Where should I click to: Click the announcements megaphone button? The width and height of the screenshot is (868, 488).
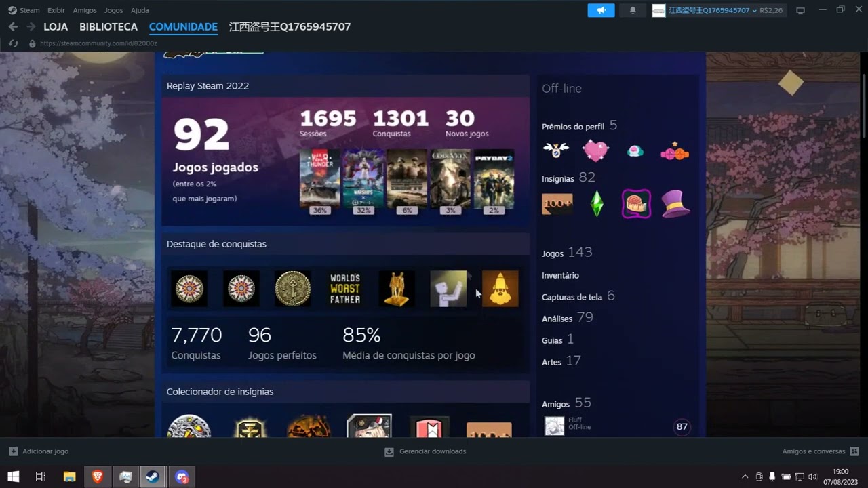click(601, 10)
